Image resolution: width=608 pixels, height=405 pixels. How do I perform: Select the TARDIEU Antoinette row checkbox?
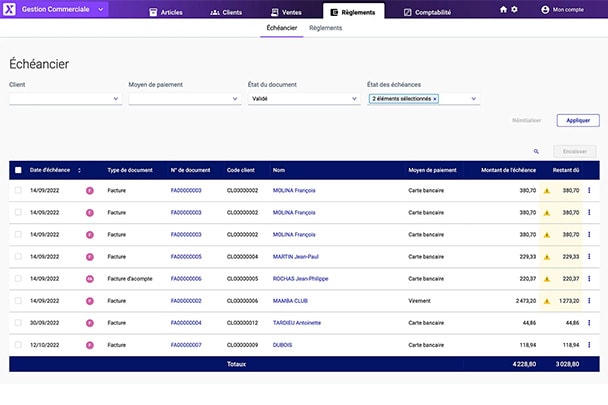point(18,323)
